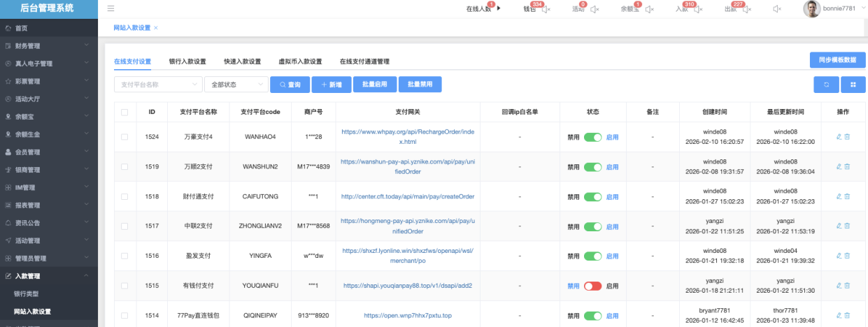Click delete icon for row 1519

pyautogui.click(x=847, y=167)
